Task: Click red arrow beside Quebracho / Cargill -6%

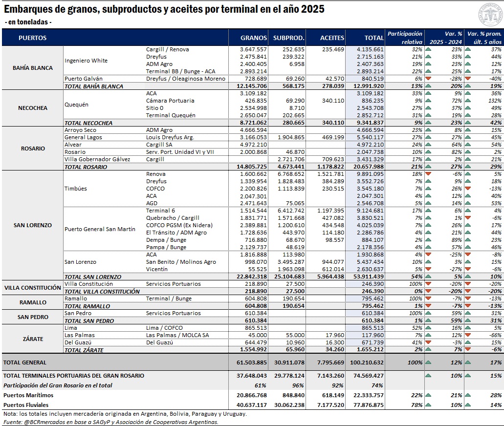Action: click(468, 218)
